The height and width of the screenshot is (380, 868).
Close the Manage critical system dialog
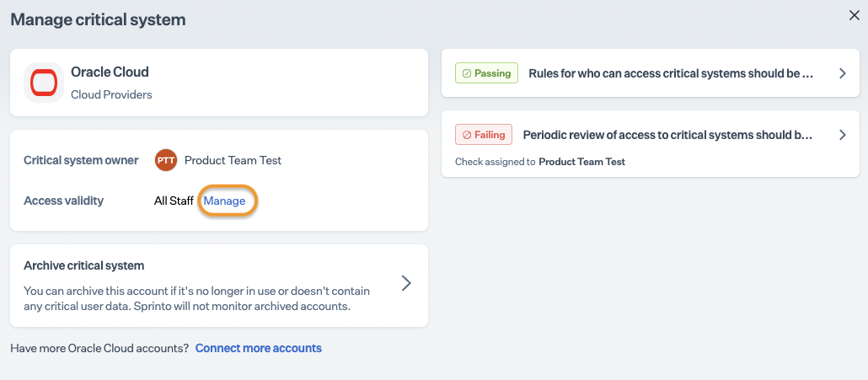[x=853, y=14]
